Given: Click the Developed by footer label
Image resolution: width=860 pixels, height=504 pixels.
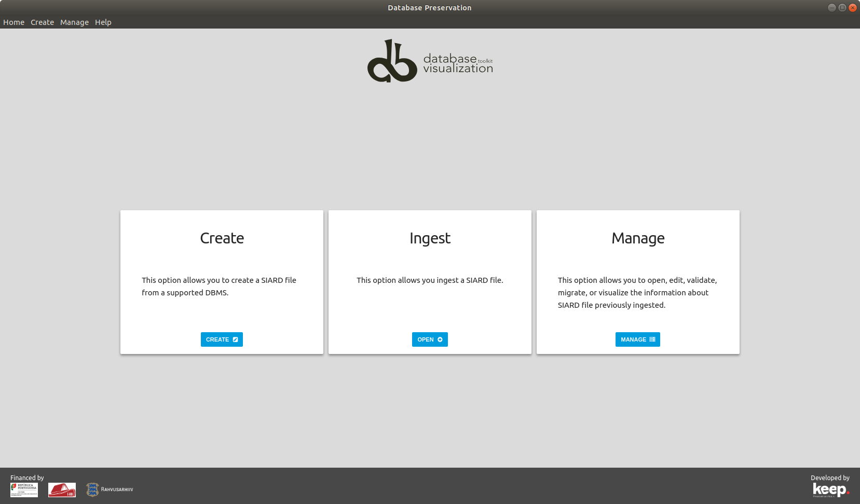Looking at the screenshot, I should [x=829, y=478].
